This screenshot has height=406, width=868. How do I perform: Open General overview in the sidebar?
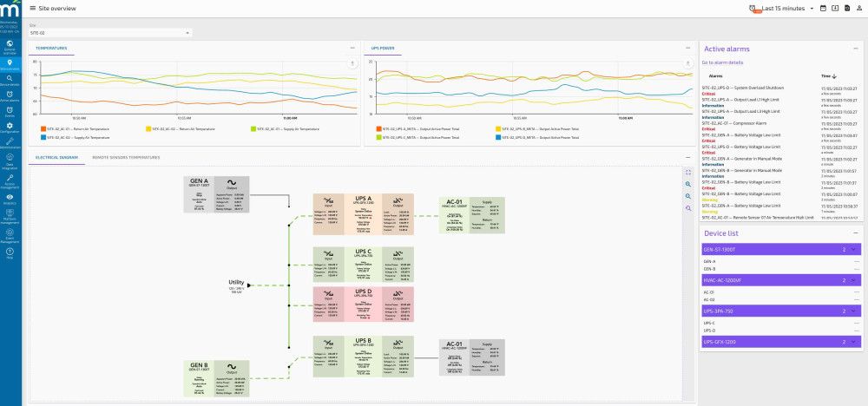click(x=10, y=46)
